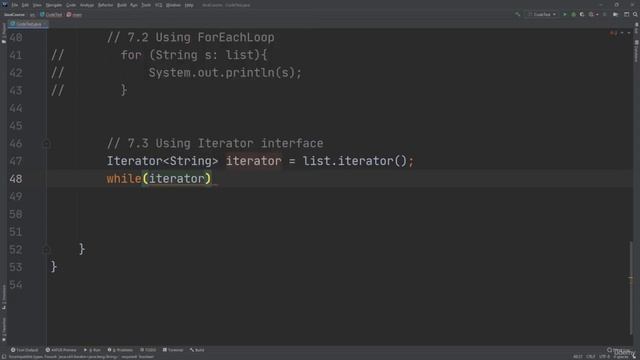The image size is (640, 360).
Task: Click the green Run button
Action: [x=565, y=14]
